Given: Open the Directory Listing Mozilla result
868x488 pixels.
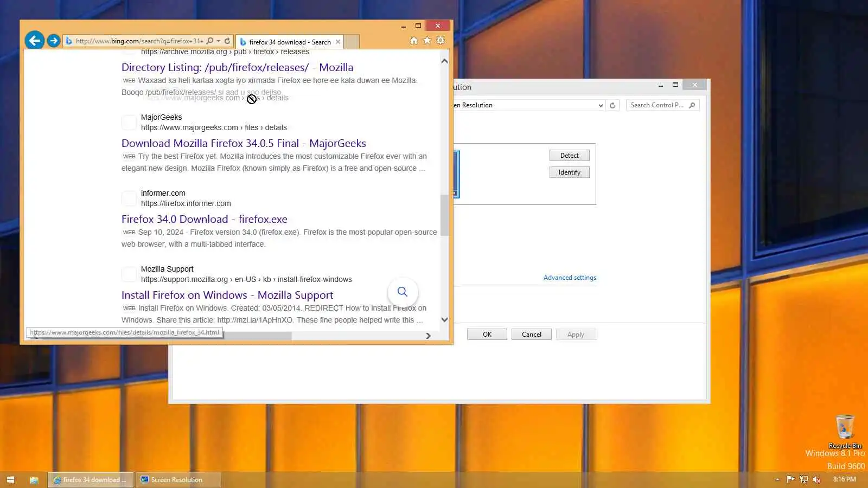Looking at the screenshot, I should point(237,67).
